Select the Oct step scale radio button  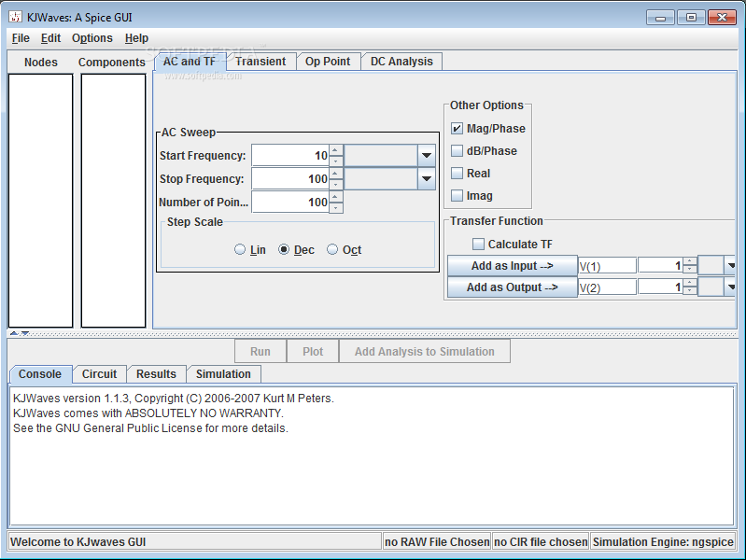(x=332, y=249)
